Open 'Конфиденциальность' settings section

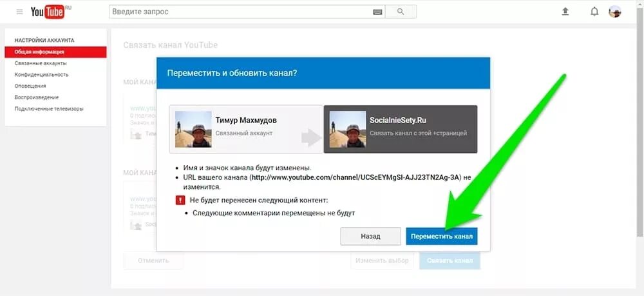click(41, 75)
